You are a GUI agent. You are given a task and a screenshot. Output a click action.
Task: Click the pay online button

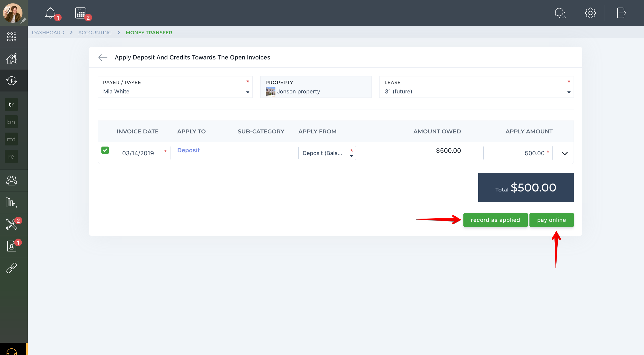(x=551, y=220)
